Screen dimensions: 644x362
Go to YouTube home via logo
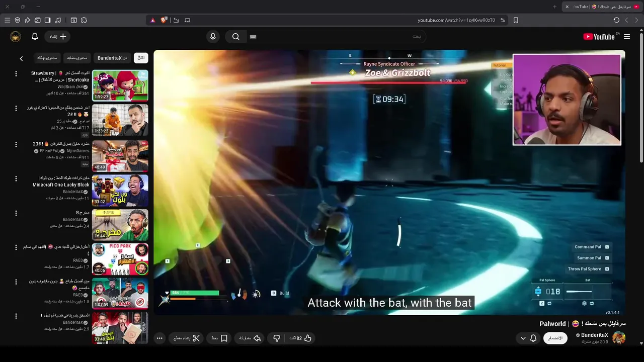pos(599,37)
